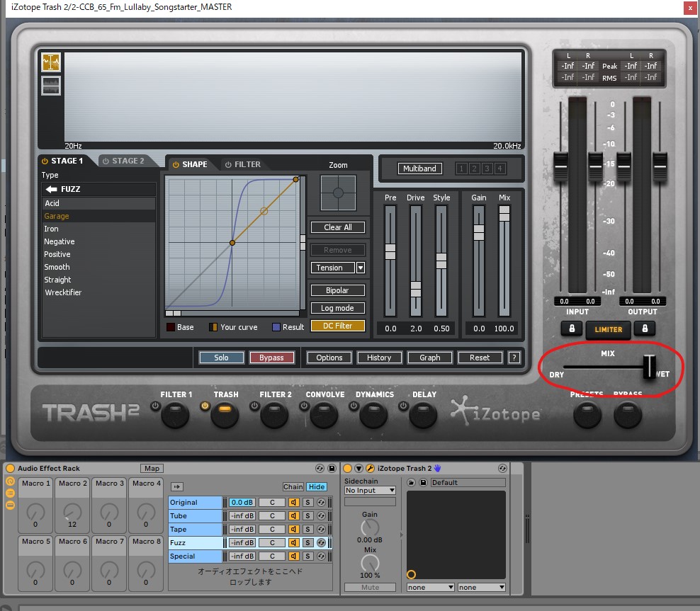
Task: Turn off the iZotope Trash 2 device
Action: (347, 468)
